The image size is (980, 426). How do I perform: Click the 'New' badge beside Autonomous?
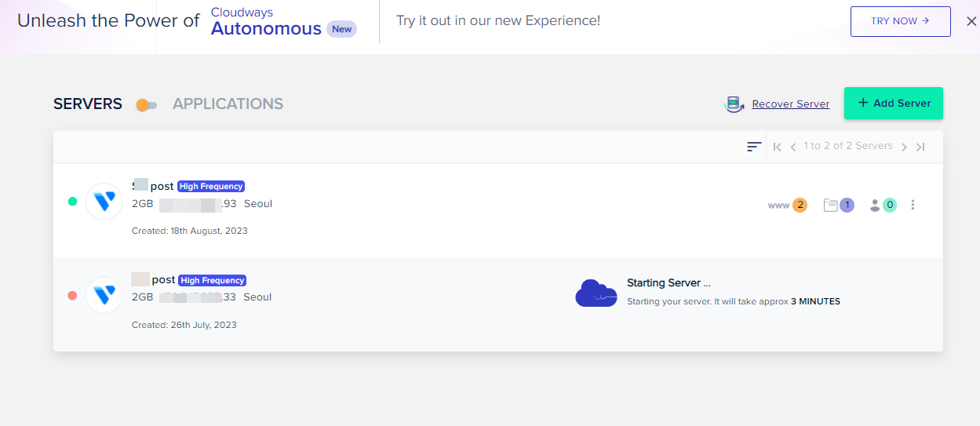click(x=342, y=29)
